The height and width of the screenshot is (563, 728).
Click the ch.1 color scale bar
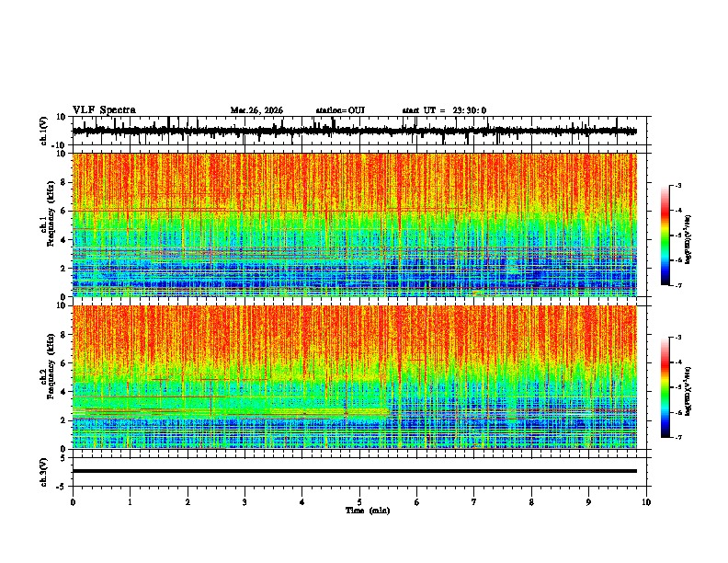(x=665, y=236)
